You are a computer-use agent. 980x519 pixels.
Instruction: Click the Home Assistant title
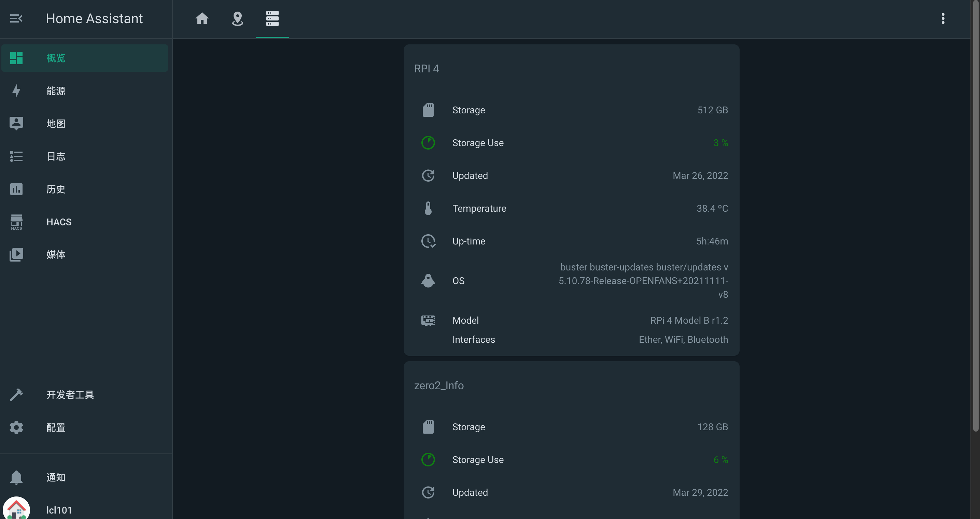(x=94, y=18)
